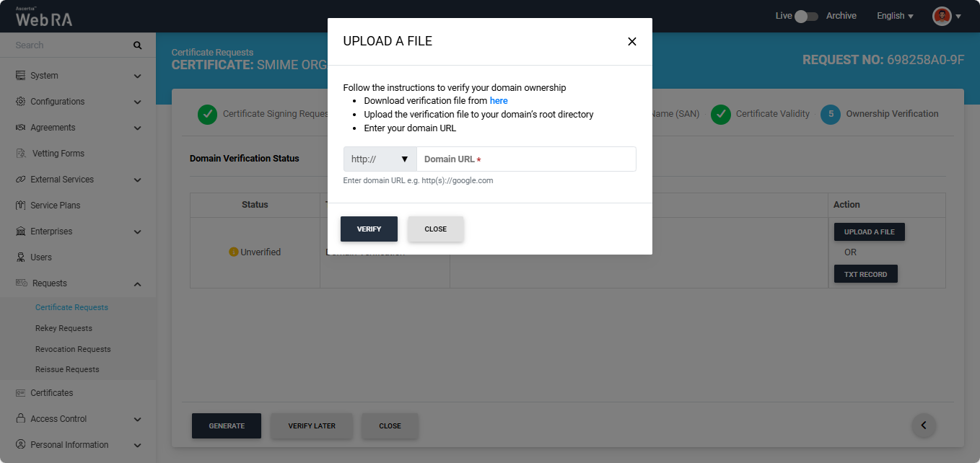This screenshot has height=463, width=980.
Task: Click the user avatar in the header
Action: point(942,16)
